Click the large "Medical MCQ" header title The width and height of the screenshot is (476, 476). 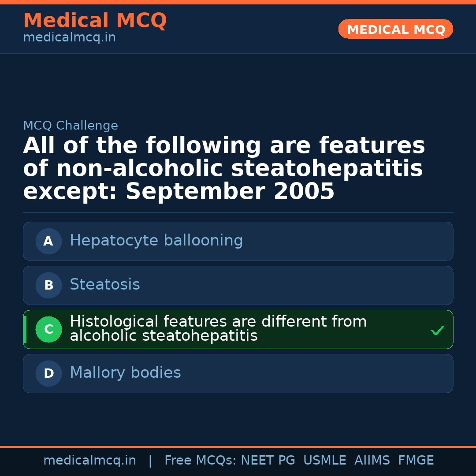(95, 21)
